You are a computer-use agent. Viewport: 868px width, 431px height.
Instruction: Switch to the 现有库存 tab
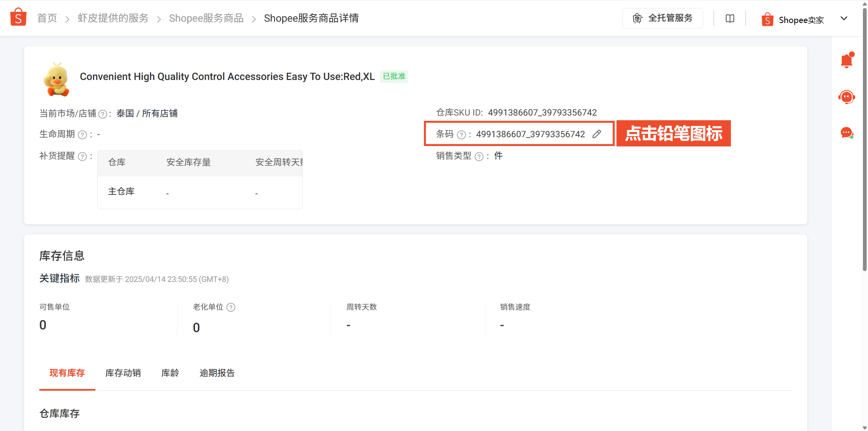tap(67, 373)
